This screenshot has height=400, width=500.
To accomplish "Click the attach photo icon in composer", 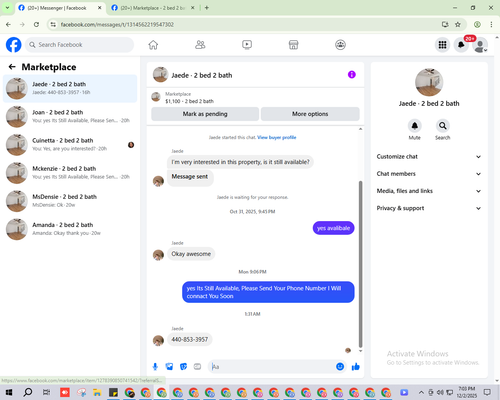I will click(169, 367).
